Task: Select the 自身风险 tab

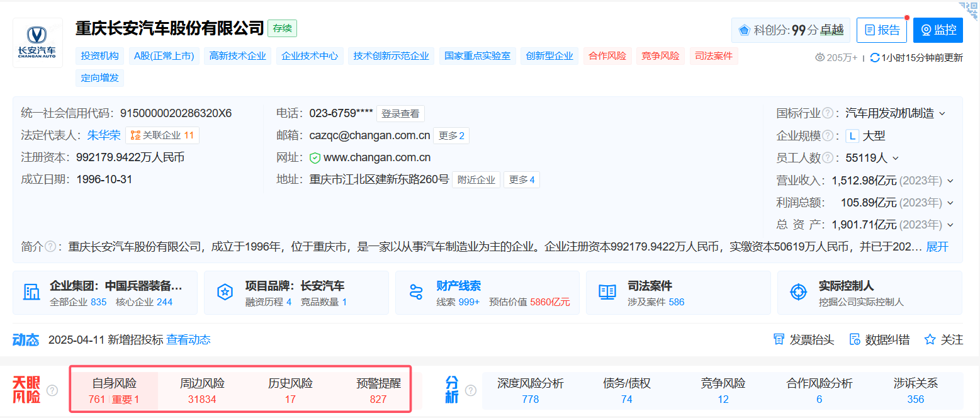Action: pyautogui.click(x=114, y=390)
